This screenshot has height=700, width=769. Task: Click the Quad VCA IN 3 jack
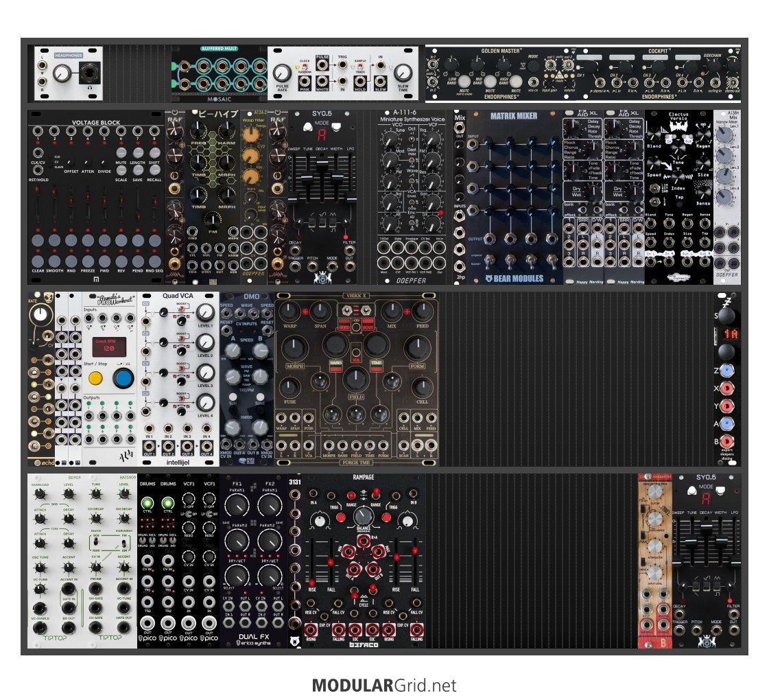click(187, 428)
